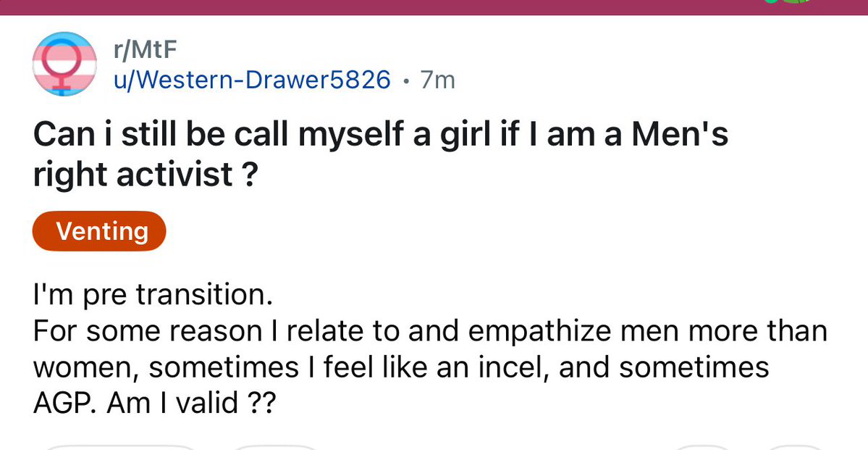Click the partially visible bottom-left vote pill

[119, 447]
